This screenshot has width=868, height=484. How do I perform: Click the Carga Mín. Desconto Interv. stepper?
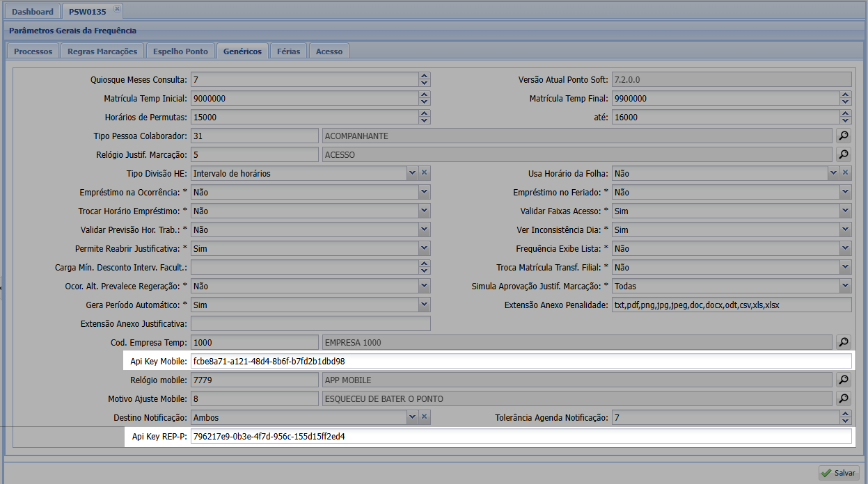pos(425,267)
